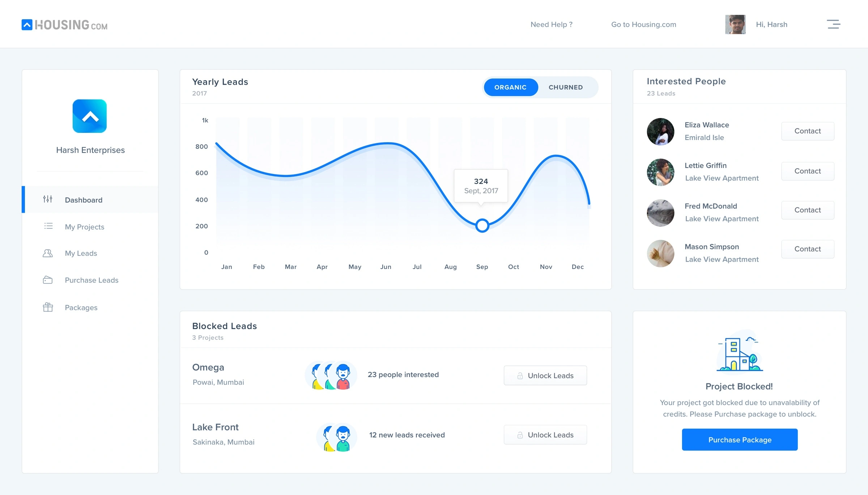Click the user profile avatar icon

(x=735, y=25)
